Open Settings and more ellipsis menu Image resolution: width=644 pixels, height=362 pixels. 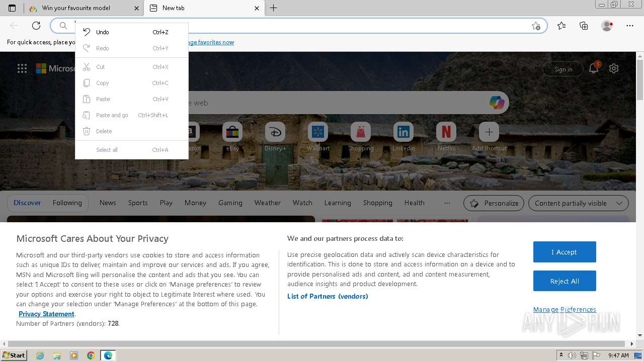[x=630, y=26]
